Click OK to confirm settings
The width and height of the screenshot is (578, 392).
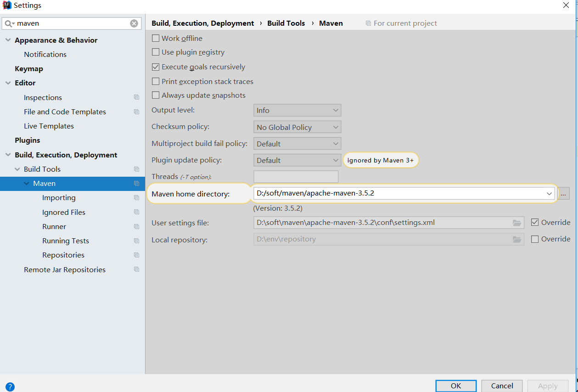tap(456, 386)
